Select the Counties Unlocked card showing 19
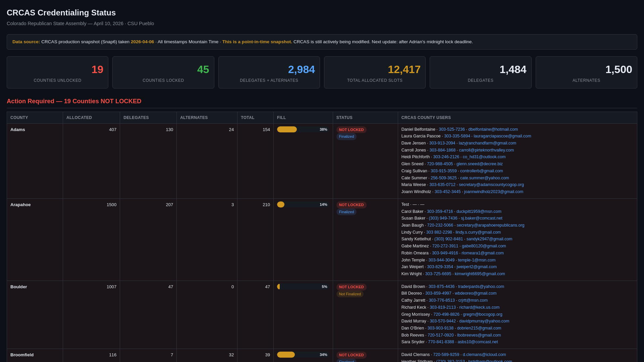 pyautogui.click(x=57, y=72)
